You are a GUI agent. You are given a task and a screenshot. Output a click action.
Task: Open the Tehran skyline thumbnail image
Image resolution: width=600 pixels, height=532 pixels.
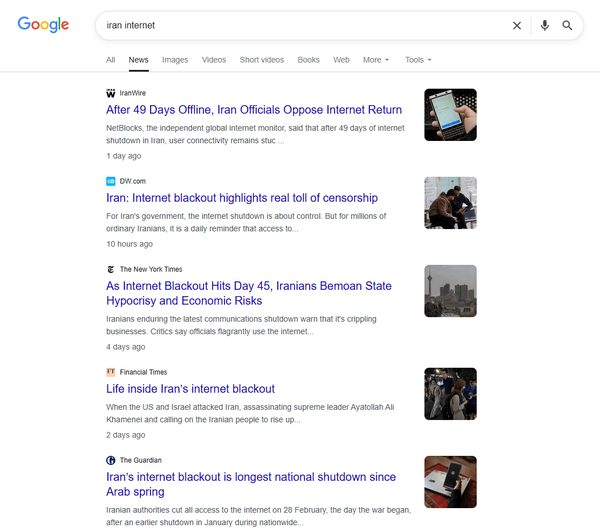coord(450,291)
